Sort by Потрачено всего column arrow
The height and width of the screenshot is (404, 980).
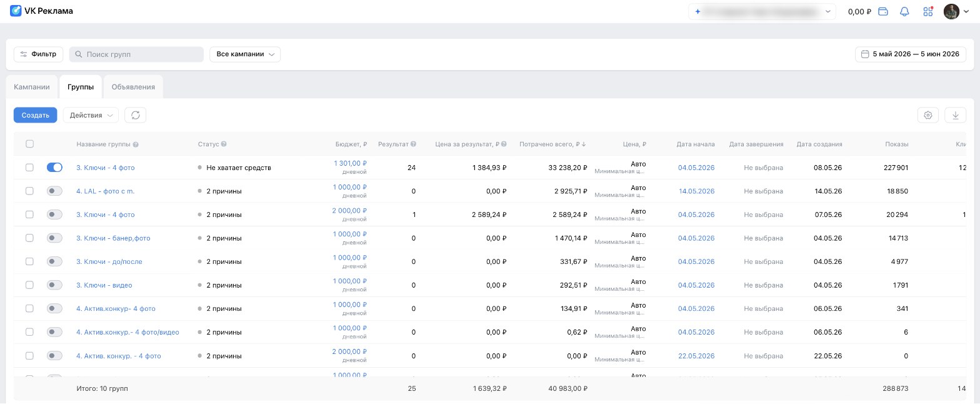[x=584, y=144]
